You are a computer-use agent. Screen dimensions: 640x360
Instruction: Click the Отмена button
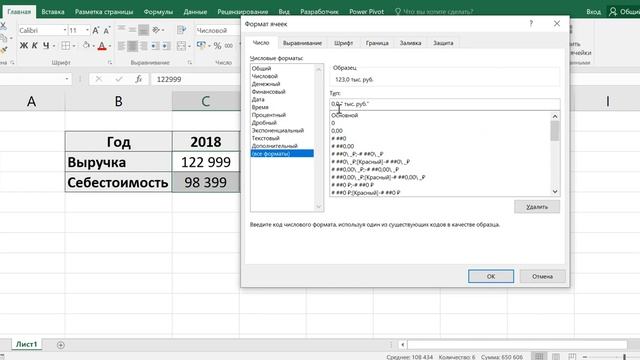pos(542,276)
